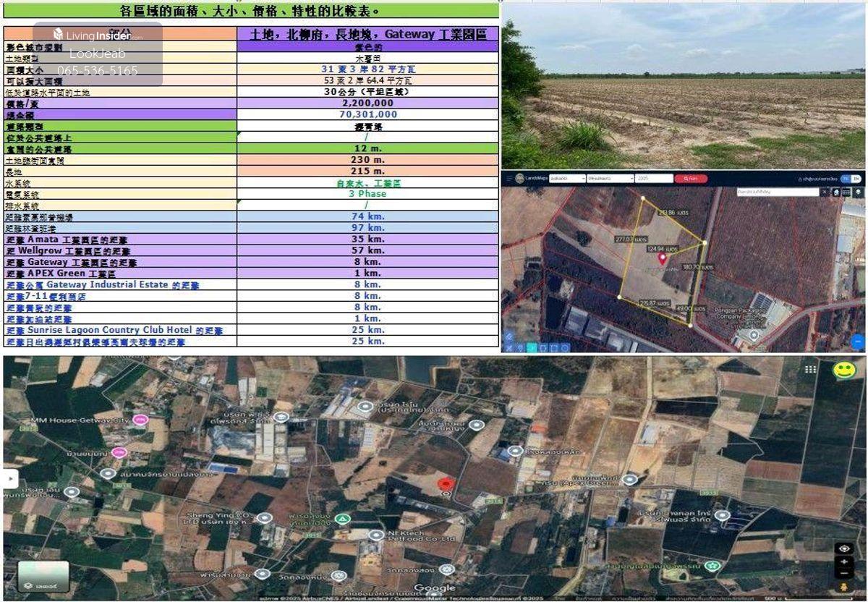Click the MM House Getway City pink marker
This screenshot has width=868, height=602.
click(x=140, y=420)
